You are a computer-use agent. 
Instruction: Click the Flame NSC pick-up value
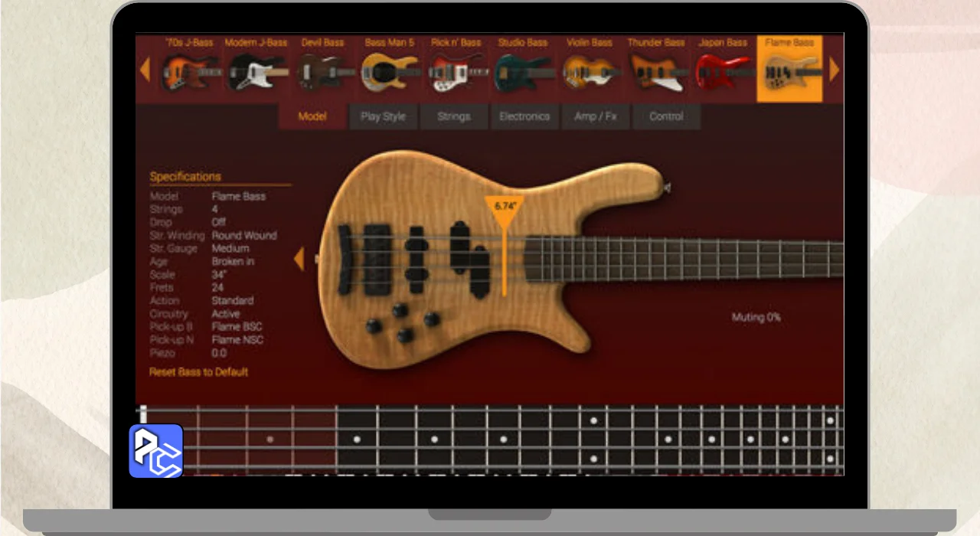pyautogui.click(x=237, y=339)
